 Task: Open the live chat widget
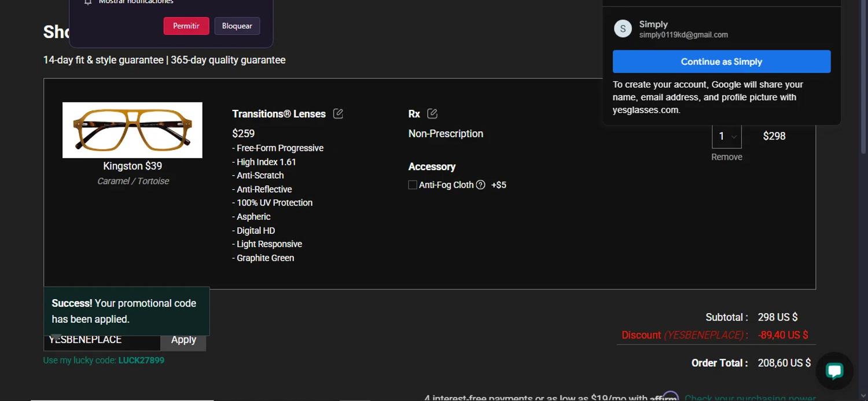tap(834, 371)
